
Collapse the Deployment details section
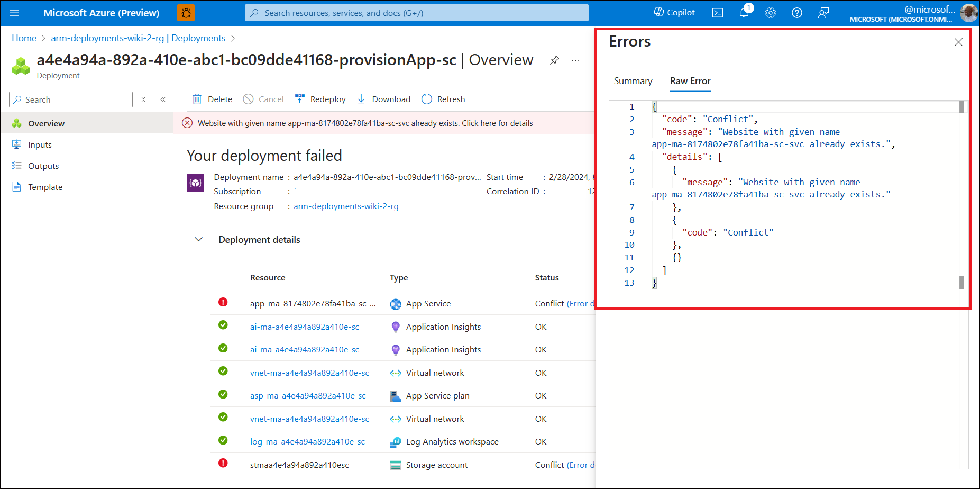pyautogui.click(x=199, y=239)
